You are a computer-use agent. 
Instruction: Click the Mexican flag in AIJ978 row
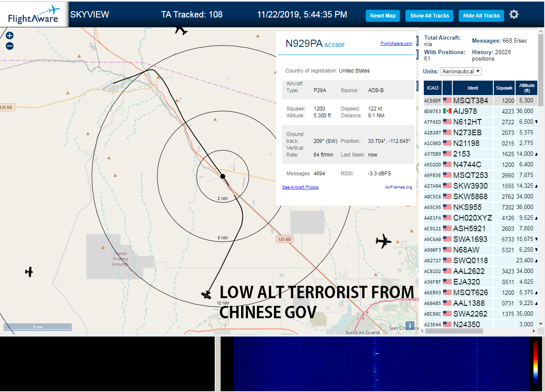(447, 111)
